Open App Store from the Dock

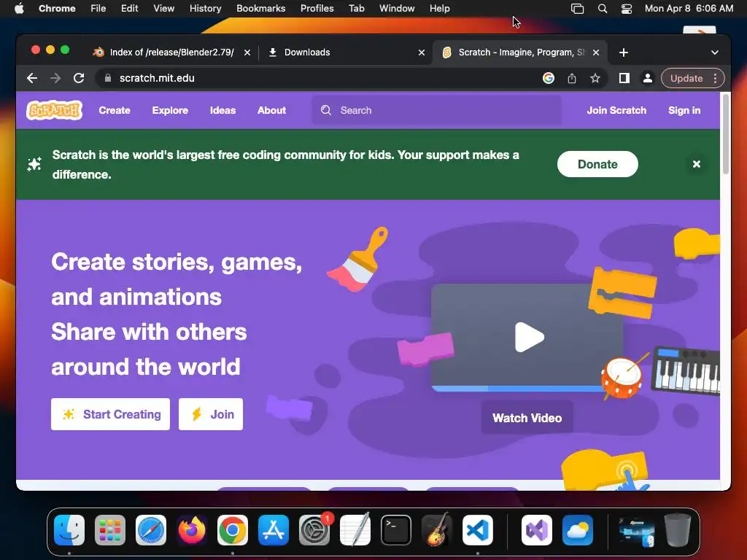[274, 530]
